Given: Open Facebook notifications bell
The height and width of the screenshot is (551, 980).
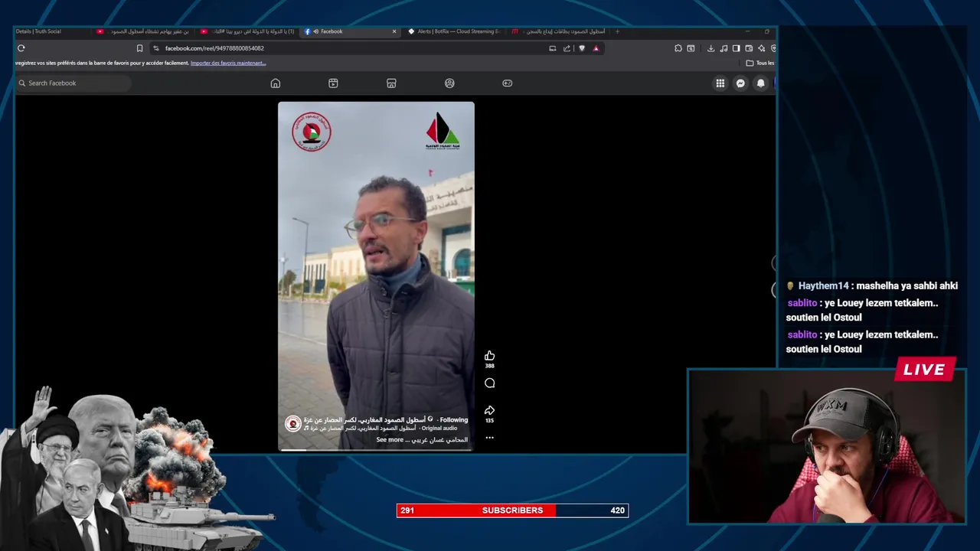Looking at the screenshot, I should coord(760,83).
